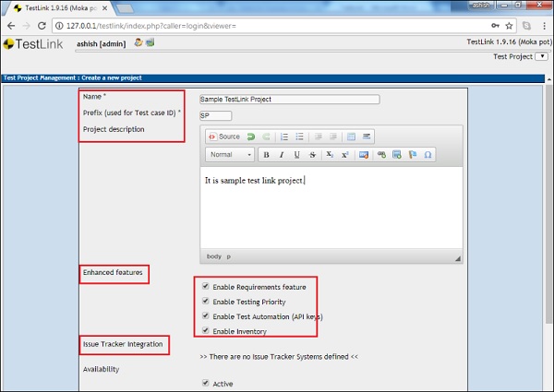Click the Undo arrow in editor toolbar
Viewport: 554px width, 392px height.
[251, 137]
